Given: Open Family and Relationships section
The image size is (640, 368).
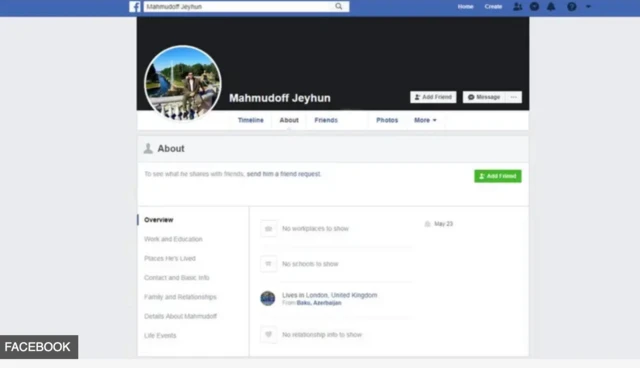Looking at the screenshot, I should 180,297.
